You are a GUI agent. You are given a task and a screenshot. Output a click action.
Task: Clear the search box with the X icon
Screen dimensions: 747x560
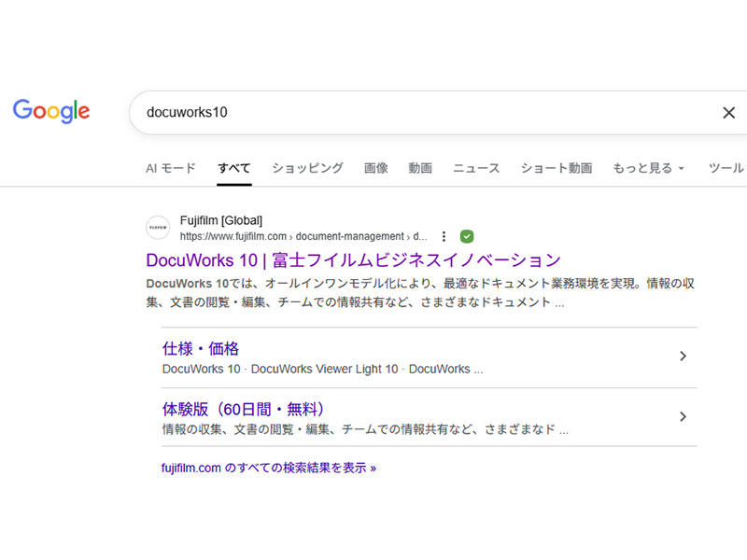[728, 113]
